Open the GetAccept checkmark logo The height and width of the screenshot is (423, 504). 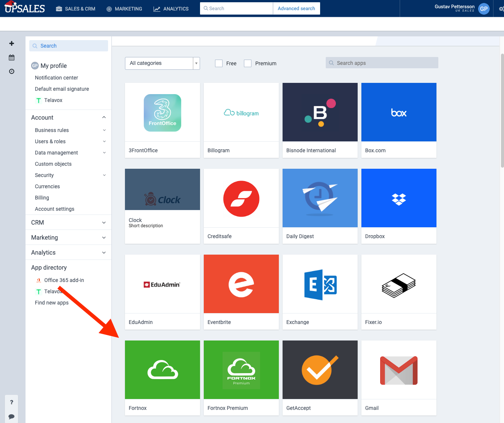(320, 370)
